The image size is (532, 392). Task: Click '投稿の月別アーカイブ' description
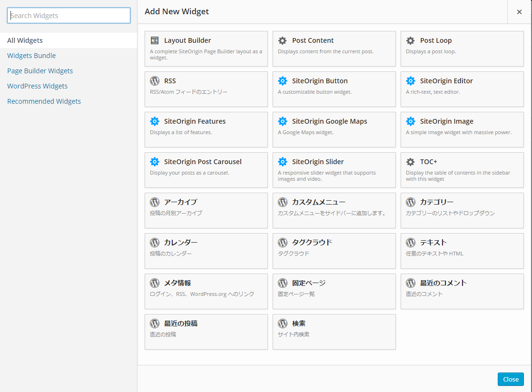[176, 213]
